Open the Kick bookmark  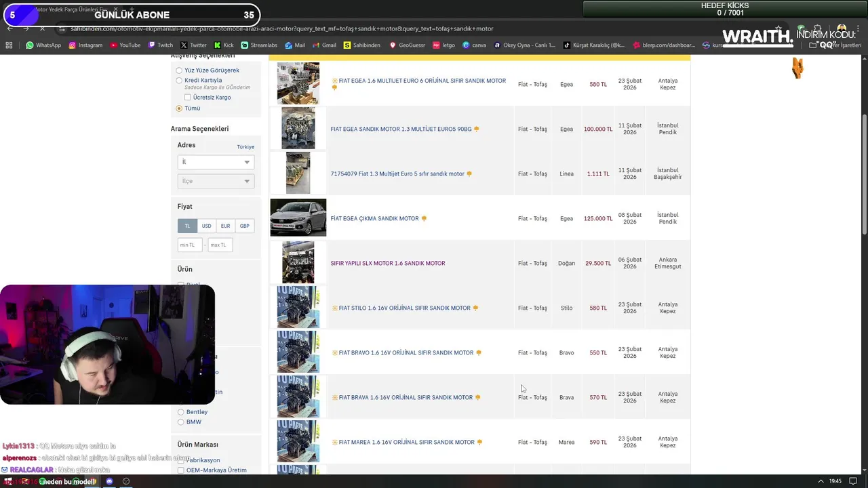pos(223,45)
